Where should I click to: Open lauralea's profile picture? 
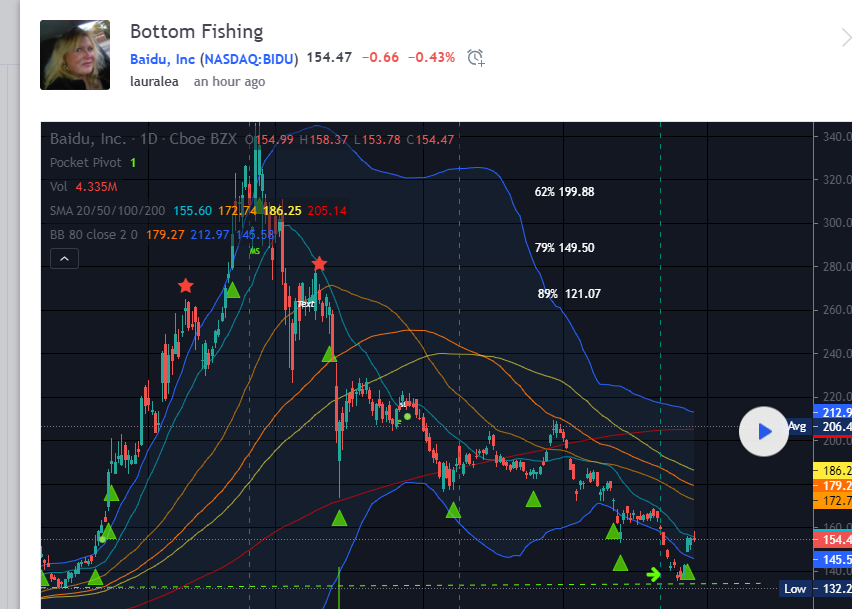pos(75,55)
